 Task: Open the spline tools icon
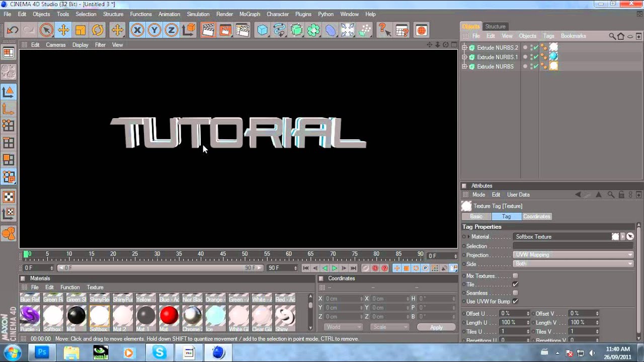279,30
